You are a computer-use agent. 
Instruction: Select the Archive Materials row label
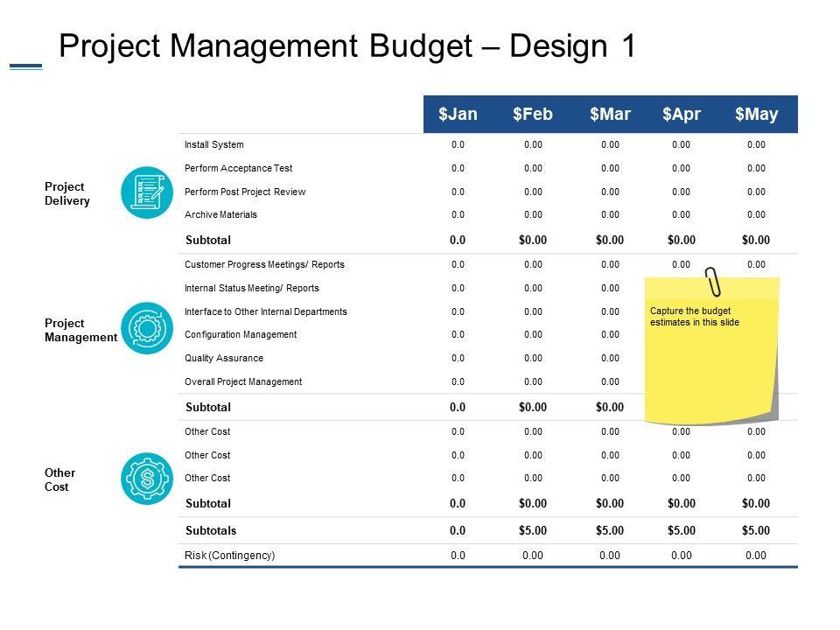[221, 214]
